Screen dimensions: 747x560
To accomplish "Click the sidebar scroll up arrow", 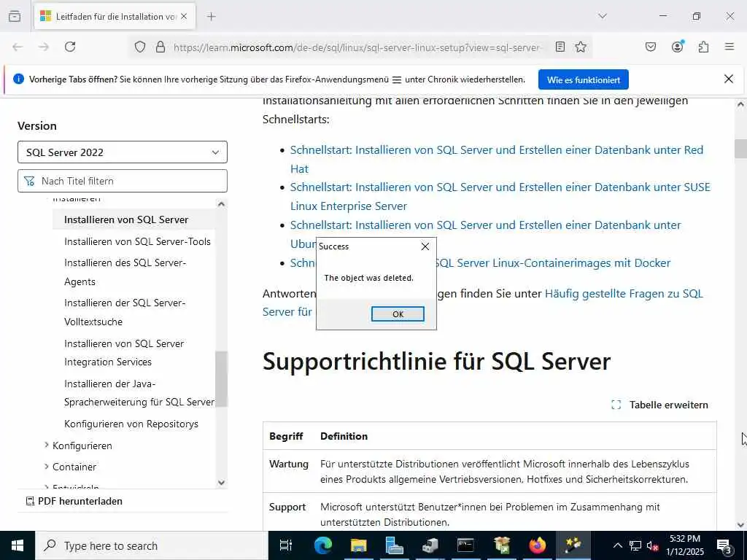I will click(221, 204).
